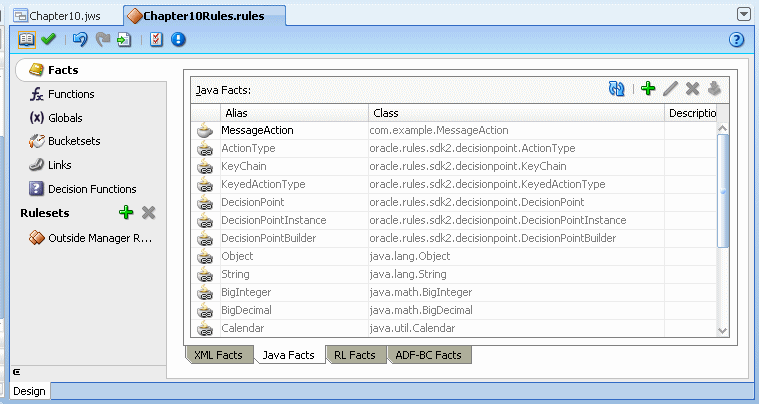The width and height of the screenshot is (759, 404).
Task: Open Help with the question mark icon
Action: coord(736,40)
